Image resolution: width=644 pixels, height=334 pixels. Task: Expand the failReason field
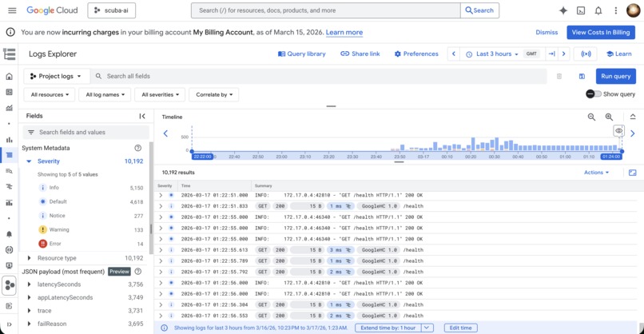tap(29, 324)
